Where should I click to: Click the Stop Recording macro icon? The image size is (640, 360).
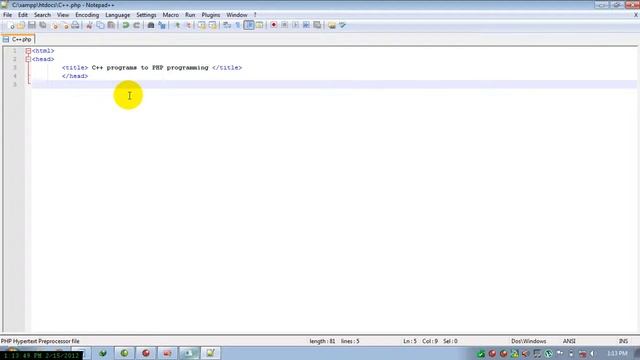pos(284,25)
